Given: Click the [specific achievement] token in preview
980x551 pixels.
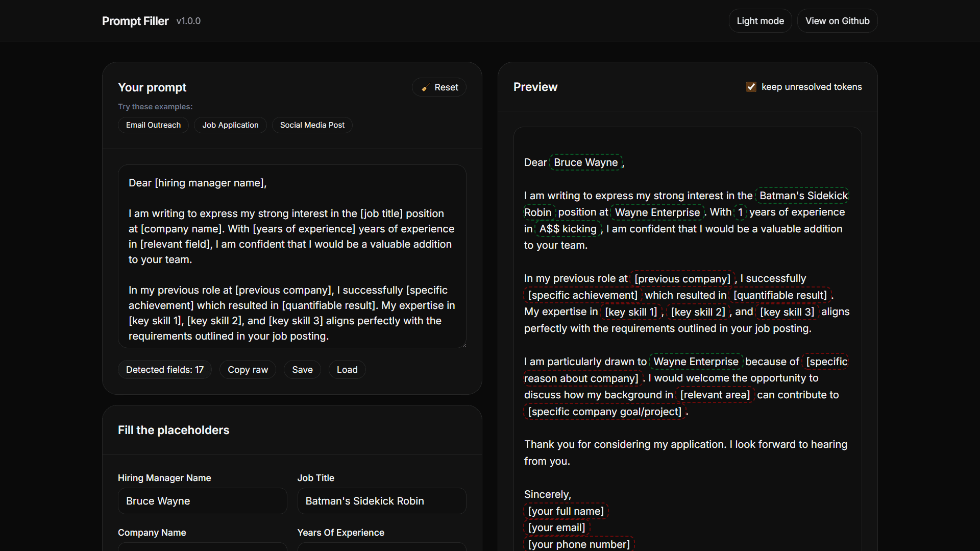Looking at the screenshot, I should click(583, 295).
